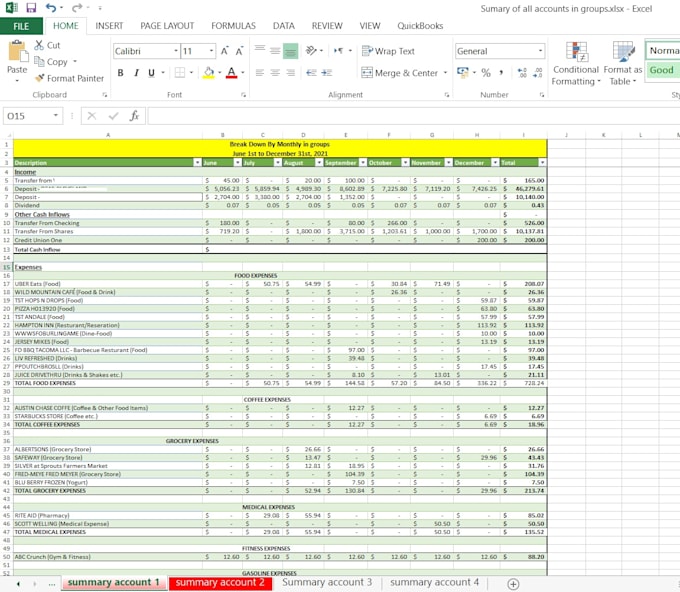680x592 pixels.
Task: Open the font name dropdown Calibri
Action: [176, 51]
